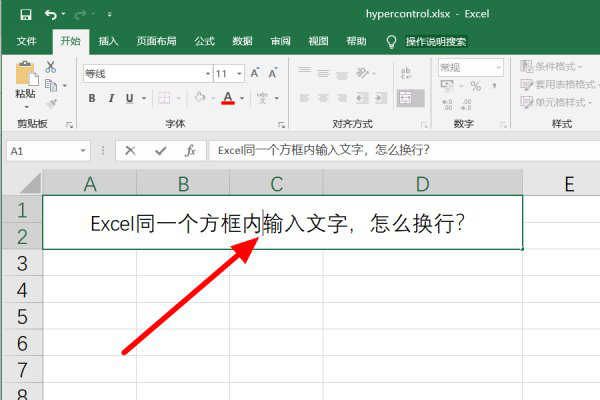Apply percent style %
Viewport: 600px width, 400px height.
(x=476, y=86)
